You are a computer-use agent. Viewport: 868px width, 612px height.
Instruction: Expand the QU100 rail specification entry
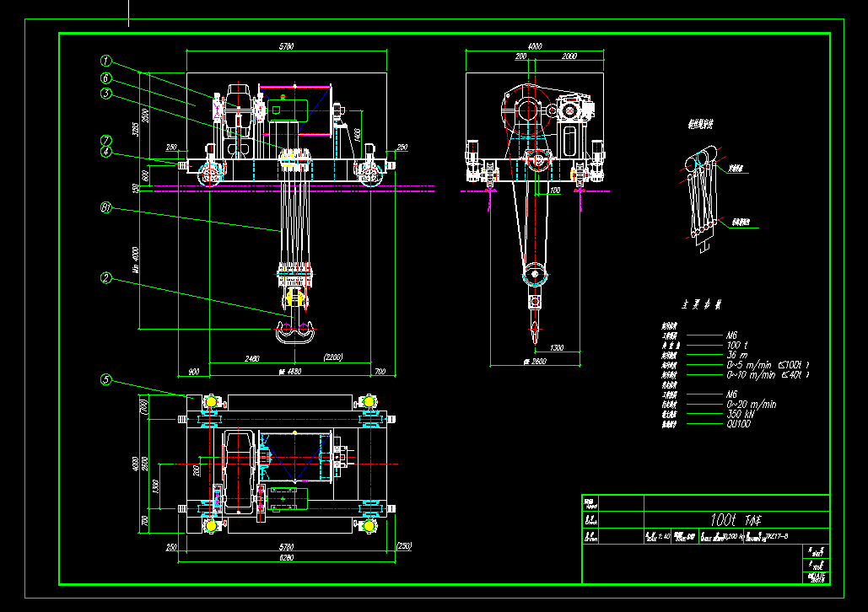pyautogui.click(x=739, y=421)
